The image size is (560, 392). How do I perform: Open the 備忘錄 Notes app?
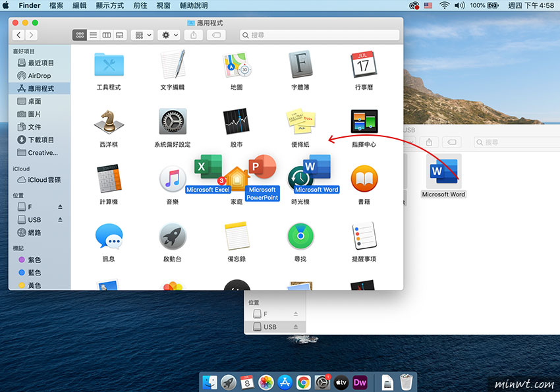point(237,236)
